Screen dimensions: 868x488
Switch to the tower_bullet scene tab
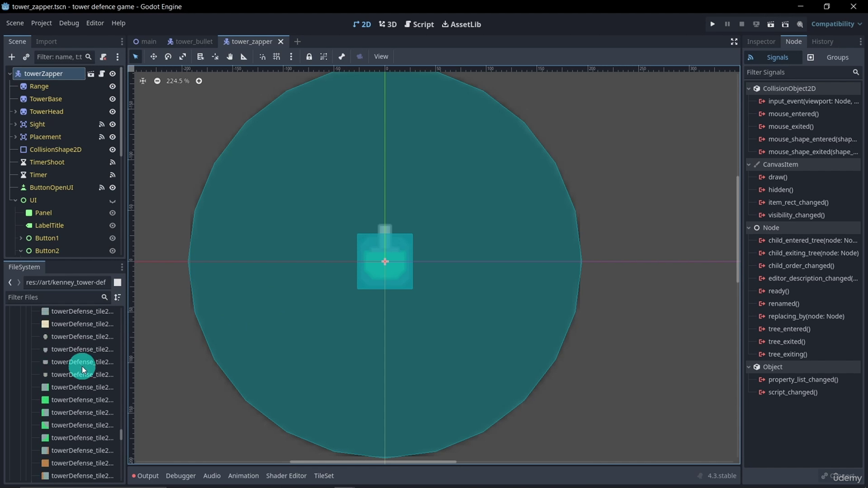190,42
